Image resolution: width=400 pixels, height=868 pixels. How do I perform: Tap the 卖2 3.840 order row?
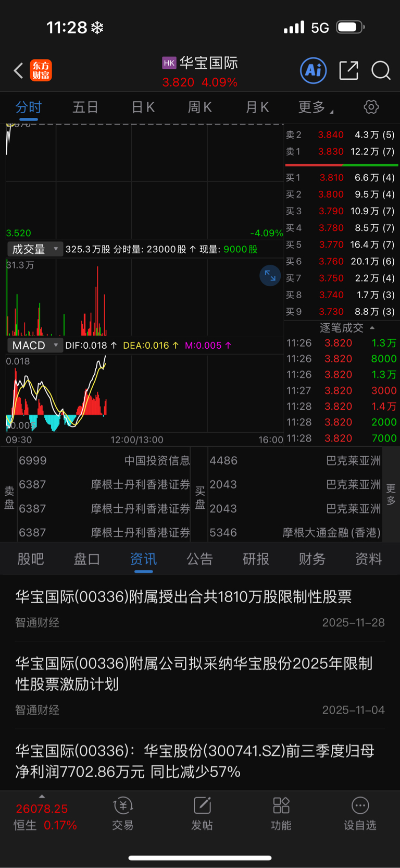tap(342, 135)
